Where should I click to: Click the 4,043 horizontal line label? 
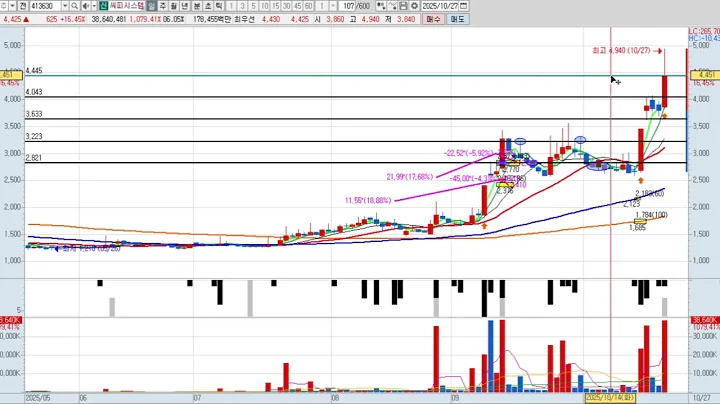34,92
